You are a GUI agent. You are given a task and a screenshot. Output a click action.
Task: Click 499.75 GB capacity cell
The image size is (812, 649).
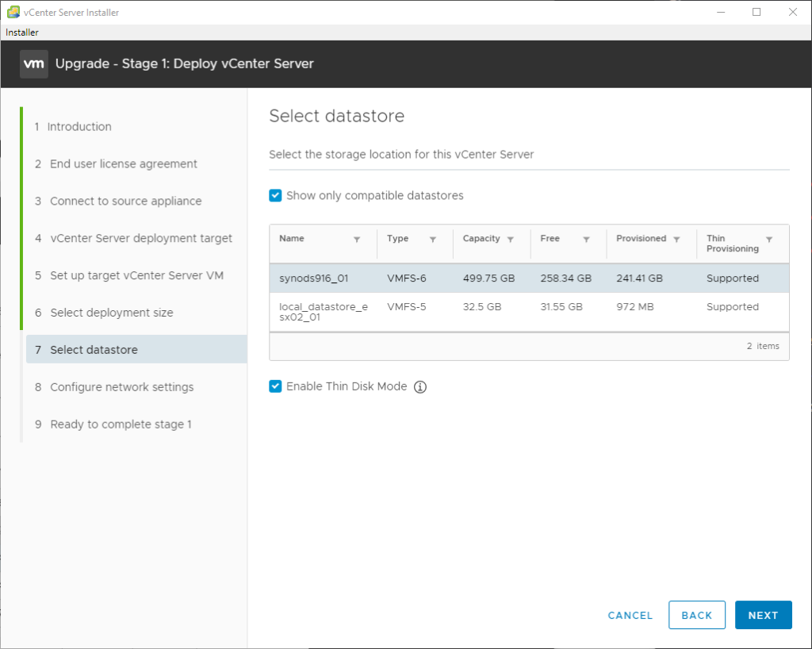click(x=488, y=278)
